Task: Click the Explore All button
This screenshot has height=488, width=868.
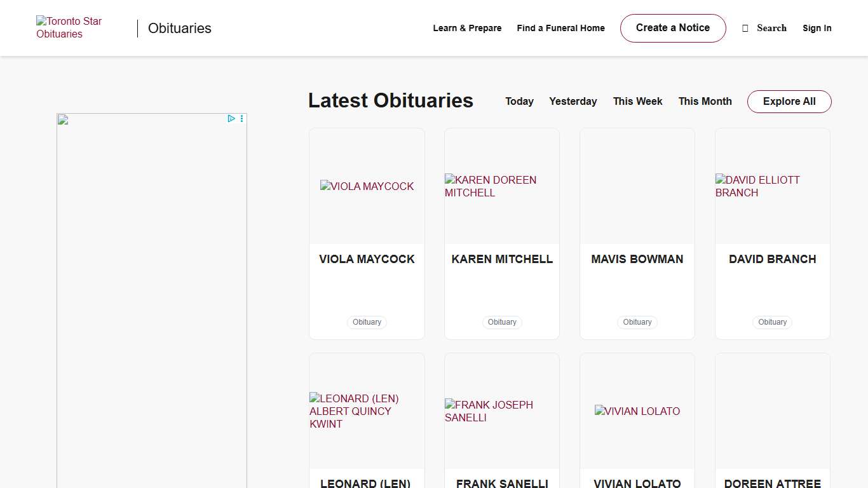Action: point(789,101)
